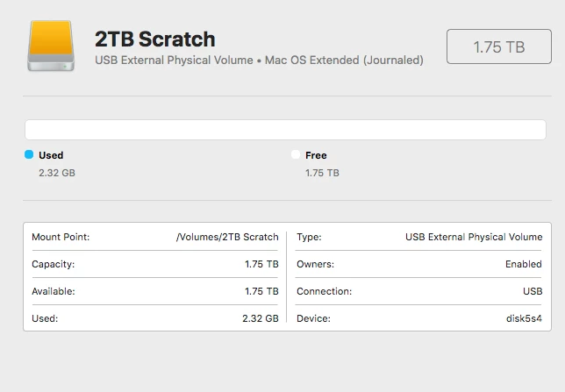Viewport: 565px width, 392px height.
Task: Click the Free label under usage bar
Action: [316, 155]
